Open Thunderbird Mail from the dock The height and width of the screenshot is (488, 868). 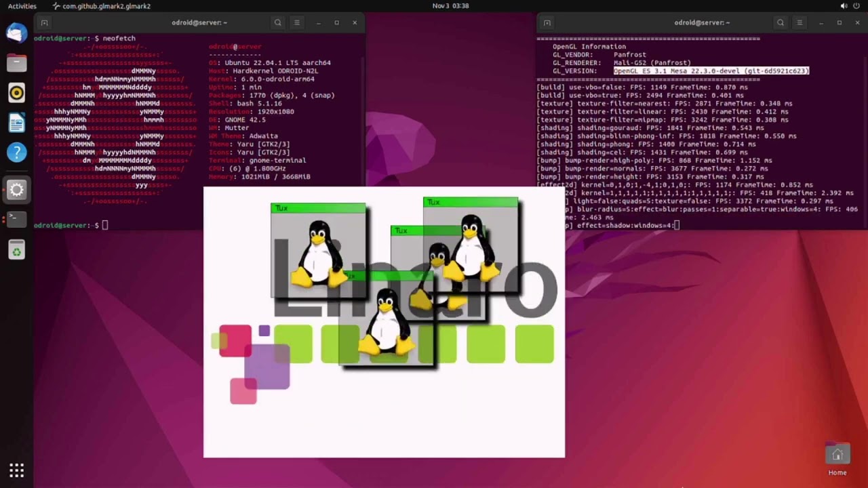(16, 33)
